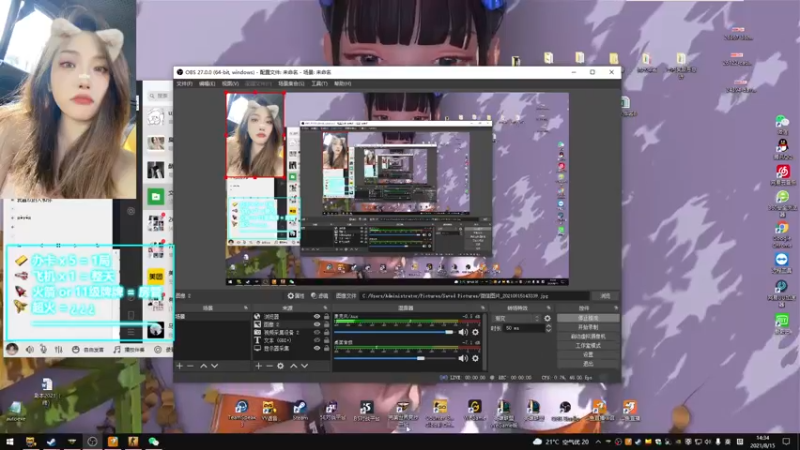Click the Browse button beside file path

click(605, 296)
